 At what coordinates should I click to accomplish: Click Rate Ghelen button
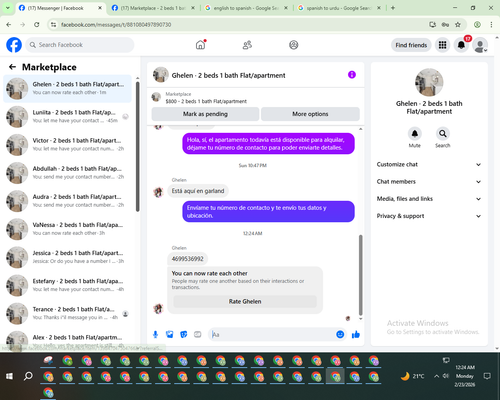click(245, 301)
